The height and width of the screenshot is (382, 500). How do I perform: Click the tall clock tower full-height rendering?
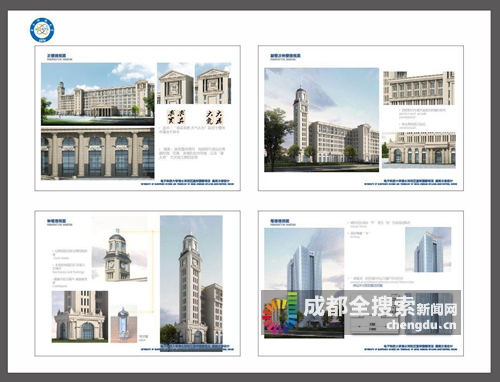pyautogui.click(x=191, y=279)
